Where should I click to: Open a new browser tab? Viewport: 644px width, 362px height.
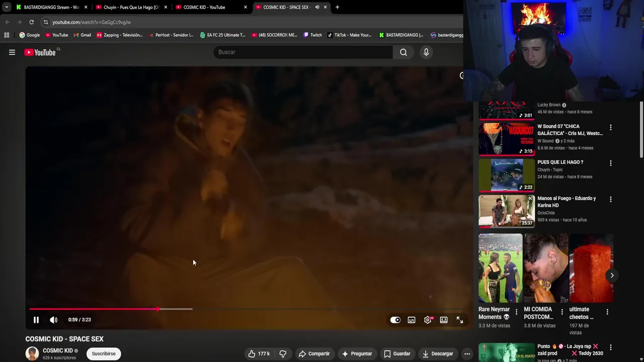click(x=337, y=8)
